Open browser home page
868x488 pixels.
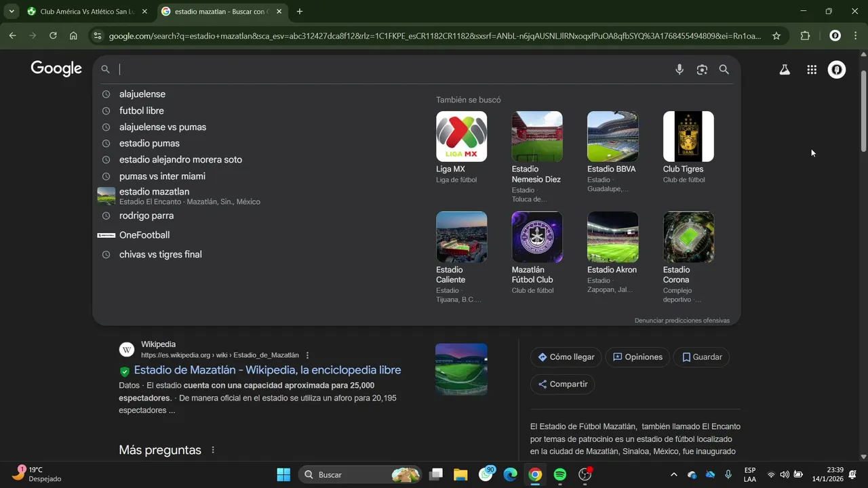coord(73,36)
